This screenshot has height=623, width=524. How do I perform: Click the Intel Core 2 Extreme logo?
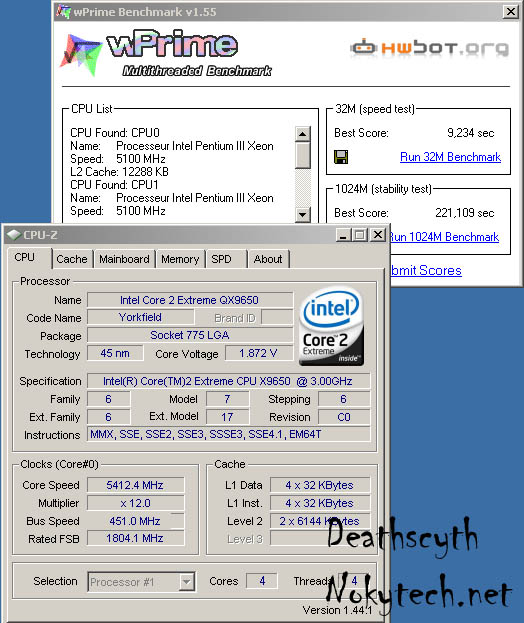tap(332, 326)
